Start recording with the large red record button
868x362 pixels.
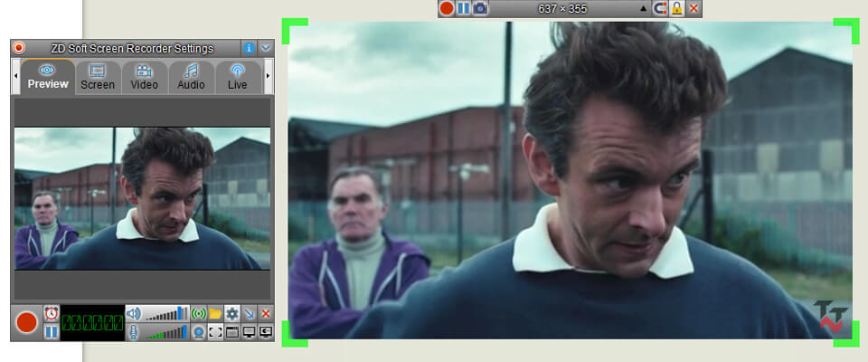click(26, 322)
